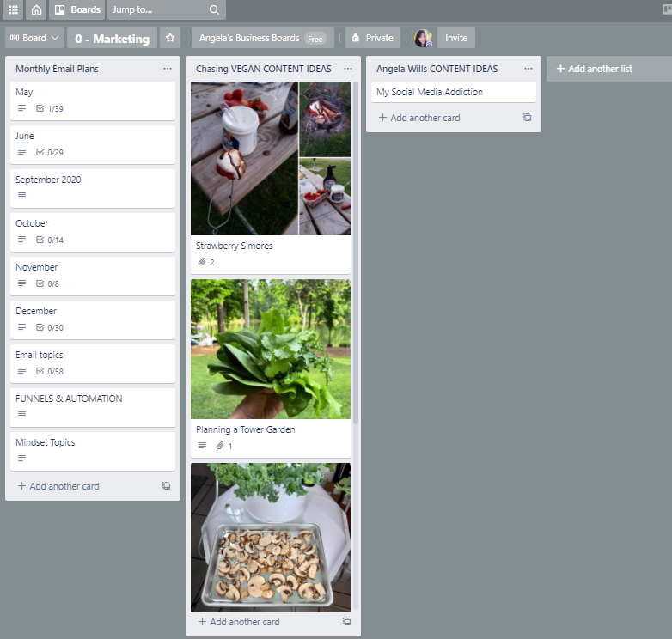This screenshot has width=672, height=639.
Task: Click attachment icon on Strawberry S'mores card
Action: (200, 263)
